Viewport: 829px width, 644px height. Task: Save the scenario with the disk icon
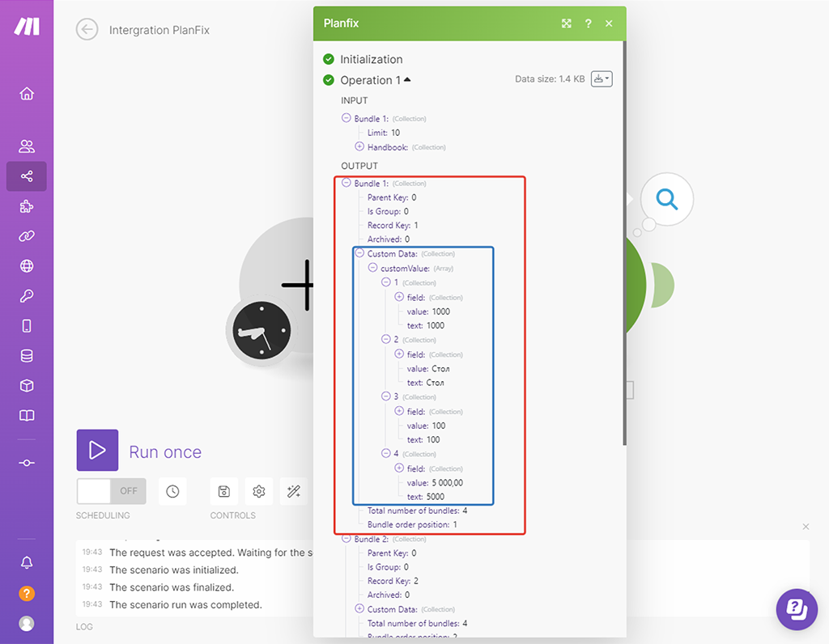223,491
